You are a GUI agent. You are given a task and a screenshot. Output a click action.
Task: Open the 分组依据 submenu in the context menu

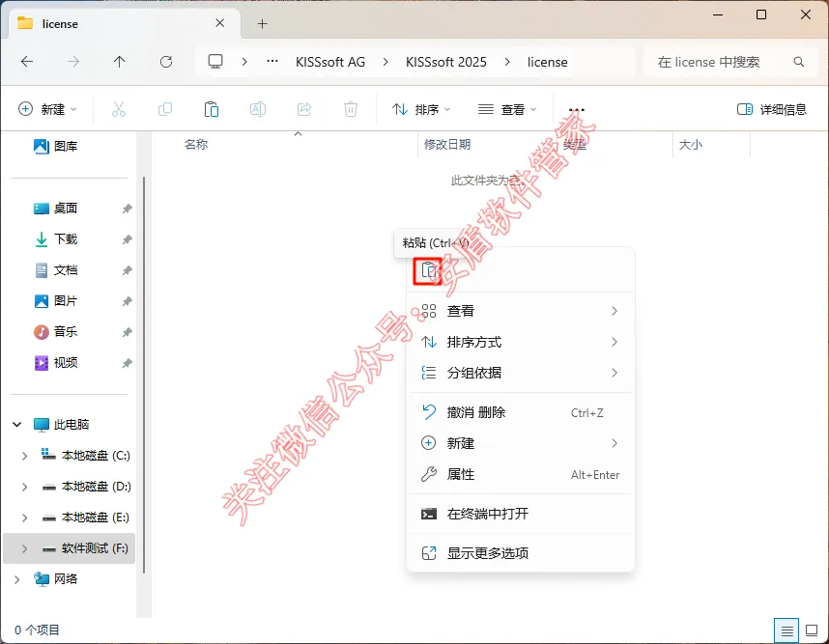[x=521, y=373]
